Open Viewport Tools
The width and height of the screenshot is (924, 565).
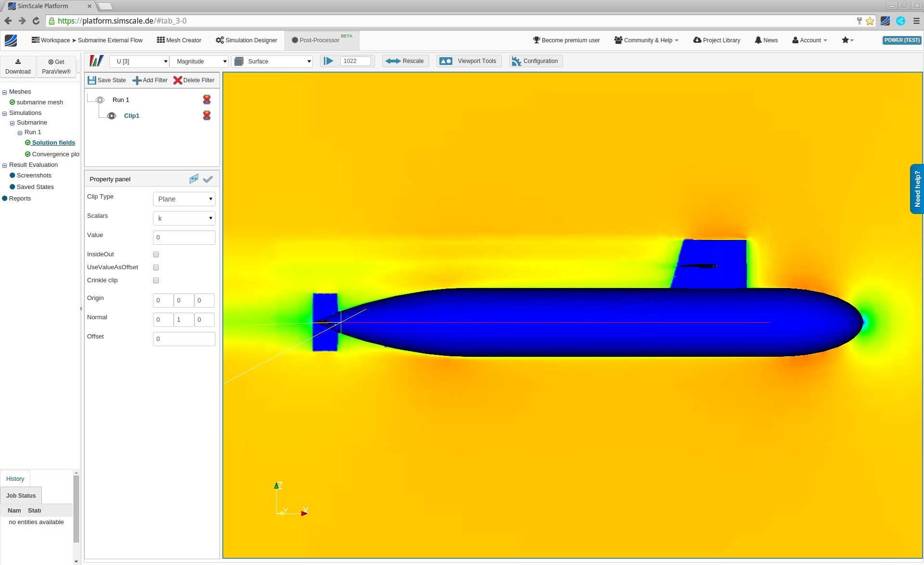[468, 61]
